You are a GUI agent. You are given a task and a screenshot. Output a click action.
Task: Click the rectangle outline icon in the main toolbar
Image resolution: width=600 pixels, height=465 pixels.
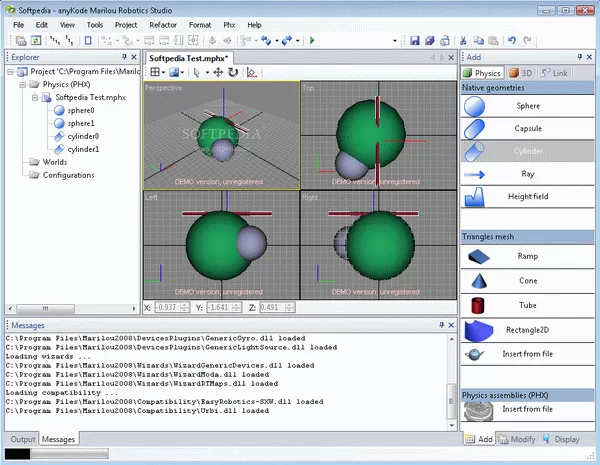(x=88, y=40)
